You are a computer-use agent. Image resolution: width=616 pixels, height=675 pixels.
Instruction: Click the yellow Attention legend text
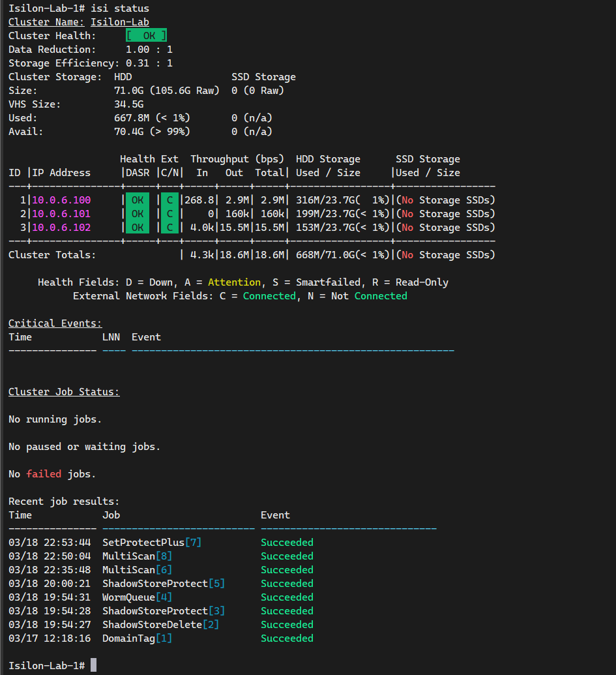pos(234,282)
